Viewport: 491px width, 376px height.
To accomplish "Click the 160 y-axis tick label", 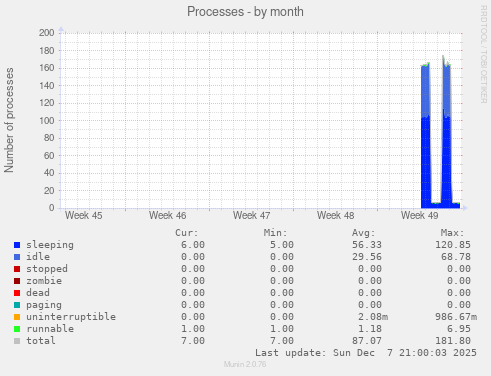I will (x=46, y=68).
